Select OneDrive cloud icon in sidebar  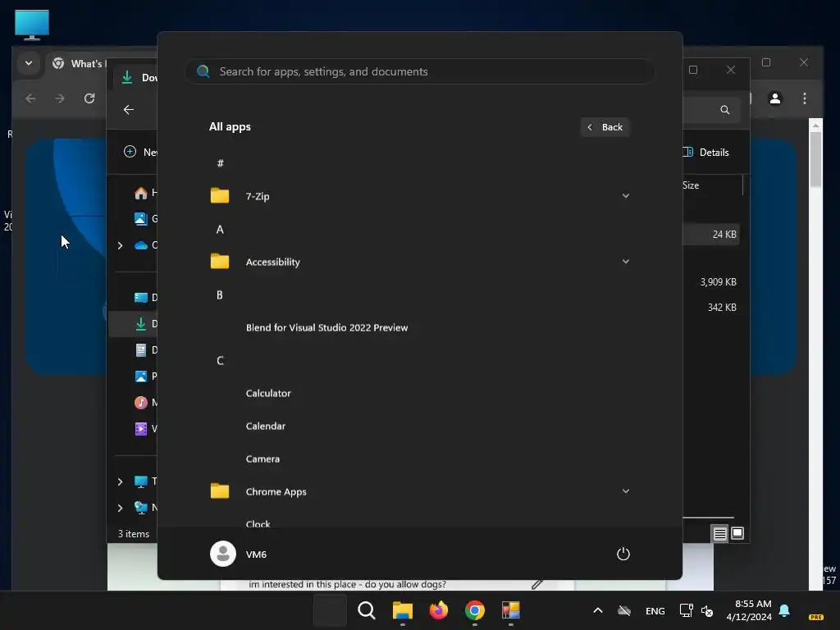[x=141, y=244]
